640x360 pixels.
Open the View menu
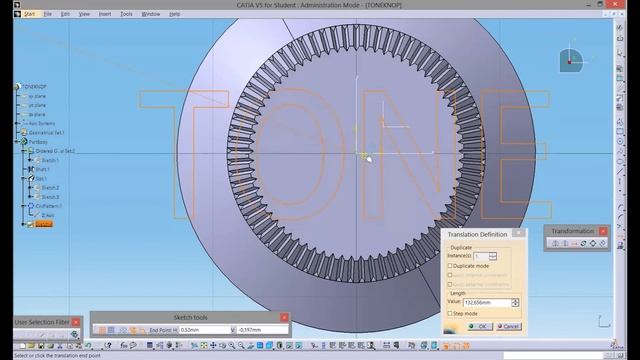[84, 14]
